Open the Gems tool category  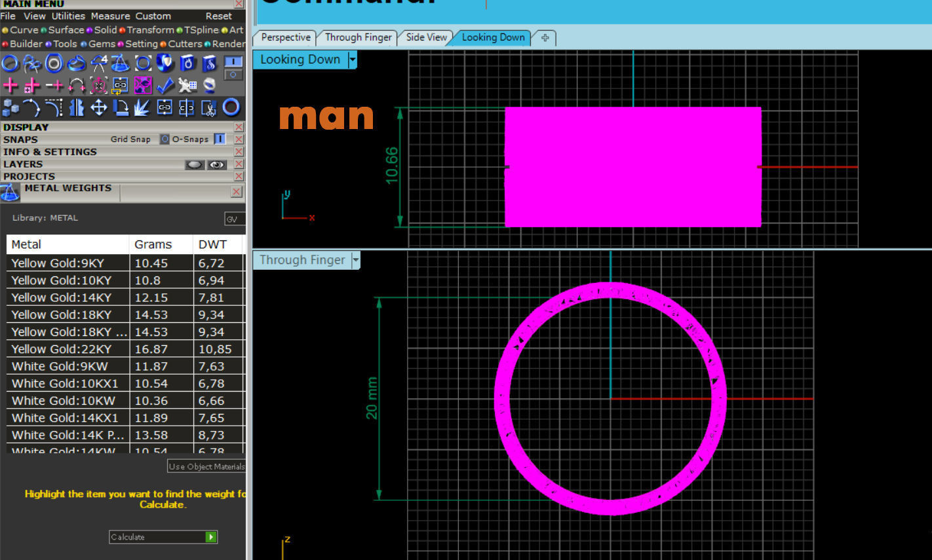click(98, 44)
